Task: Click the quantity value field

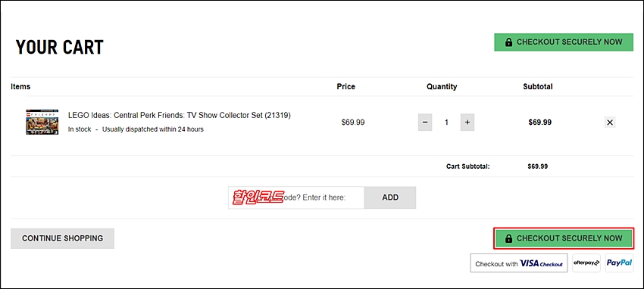Action: (446, 122)
